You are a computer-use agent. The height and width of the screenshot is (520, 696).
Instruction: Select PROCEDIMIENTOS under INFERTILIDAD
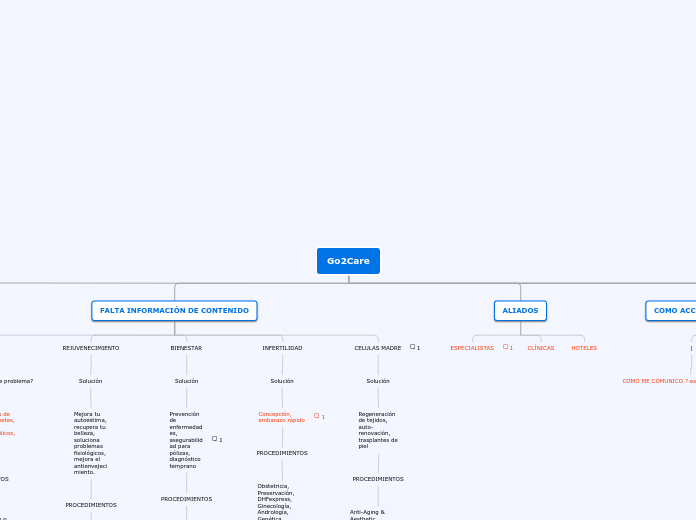coord(282,453)
